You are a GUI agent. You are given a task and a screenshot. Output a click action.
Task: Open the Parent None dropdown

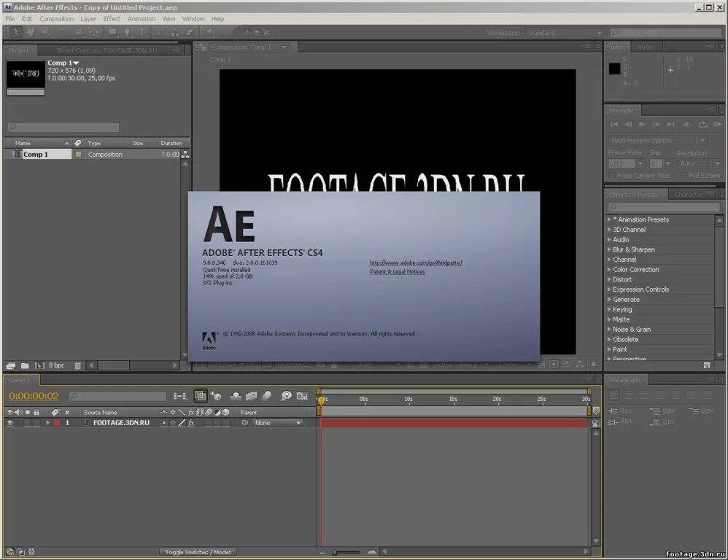coord(278,423)
